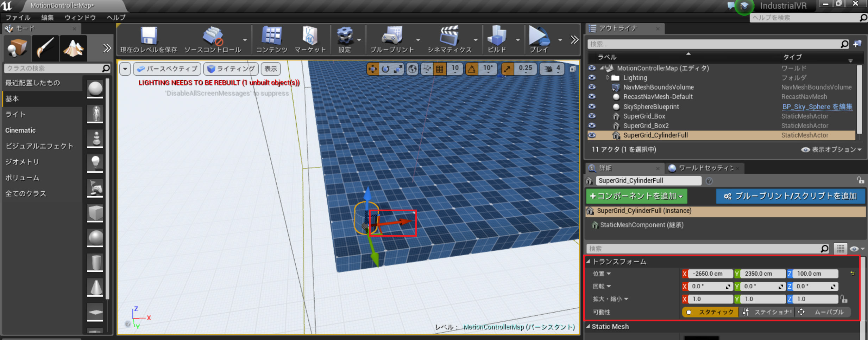
Task: Open the surface snapping dropdown
Action: [x=427, y=69]
